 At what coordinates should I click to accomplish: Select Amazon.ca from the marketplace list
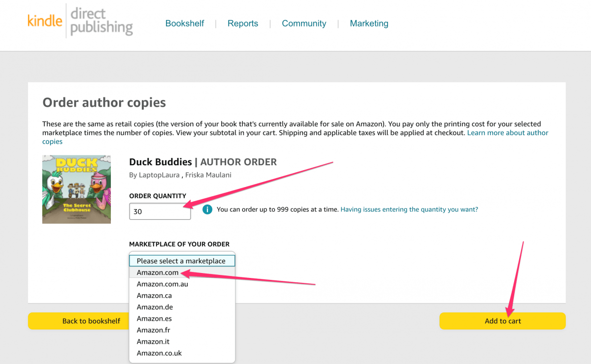182,296
